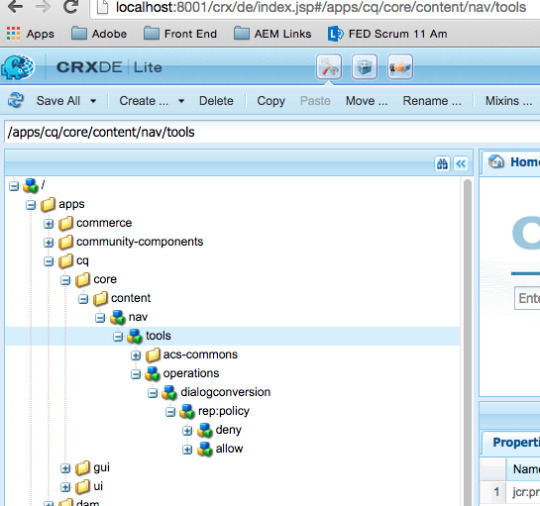
Task: Collapse the tools node
Action: [118, 337]
